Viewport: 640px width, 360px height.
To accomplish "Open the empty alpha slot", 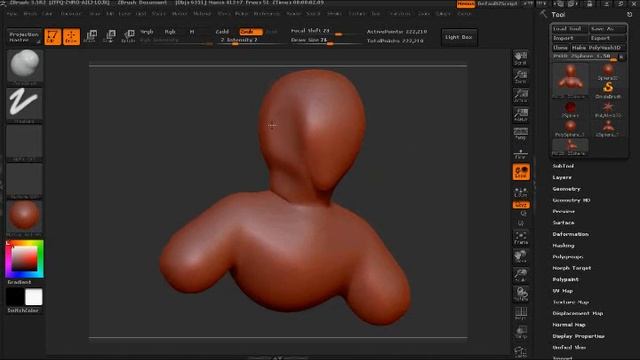I will (x=25, y=143).
